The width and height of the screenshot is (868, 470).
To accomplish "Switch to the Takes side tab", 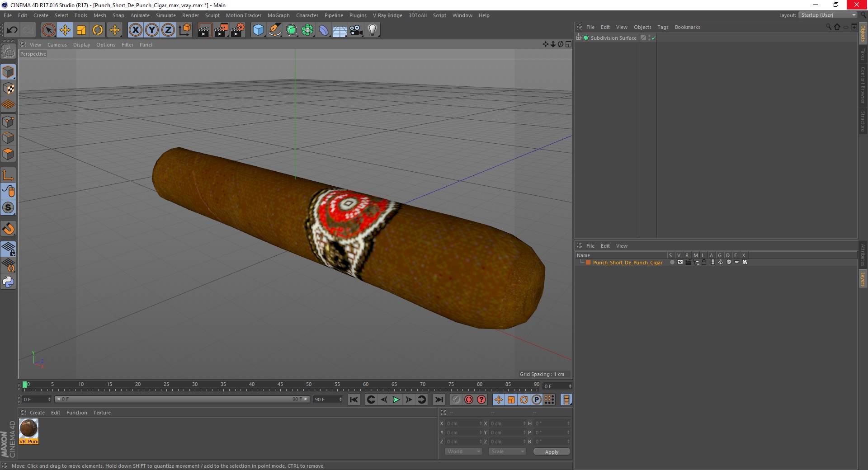I will 863,54.
